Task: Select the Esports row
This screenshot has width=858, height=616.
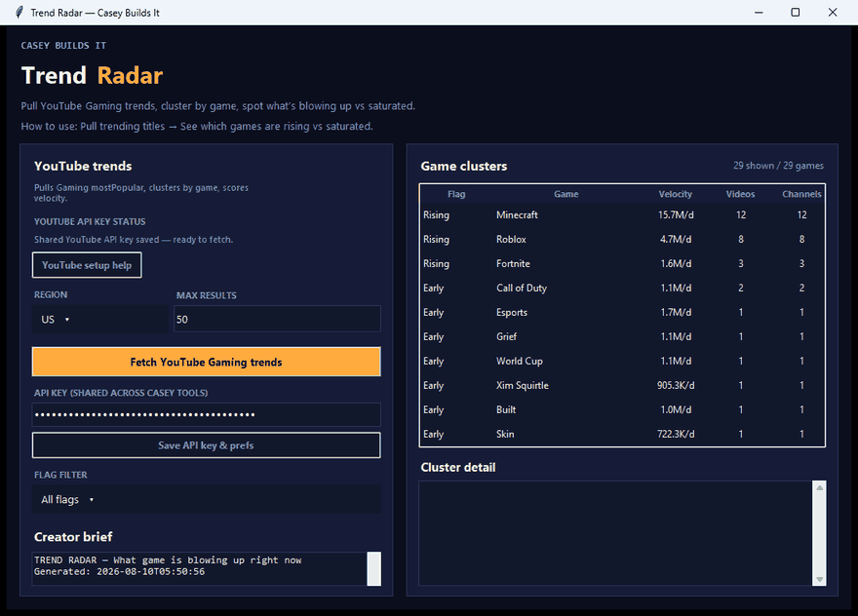Action: [622, 312]
